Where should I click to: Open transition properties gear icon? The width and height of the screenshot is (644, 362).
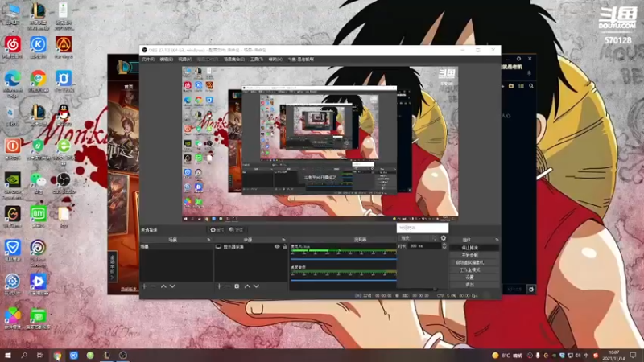[444, 238]
